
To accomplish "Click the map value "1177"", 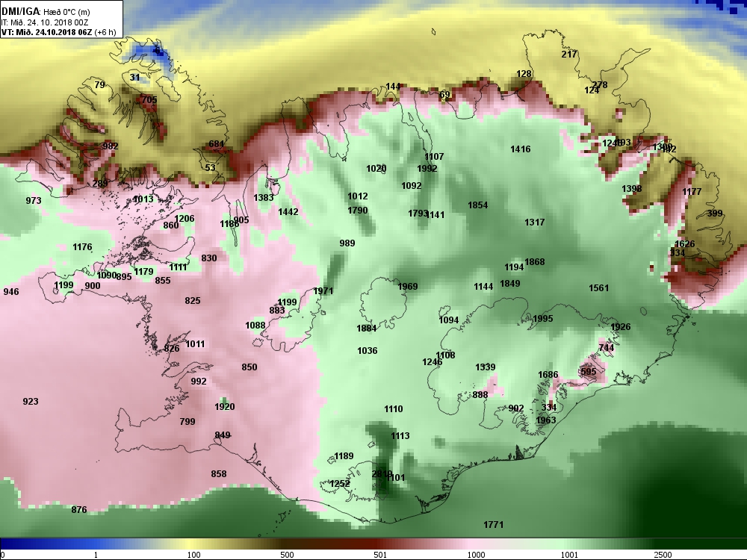I will click(x=692, y=192).
